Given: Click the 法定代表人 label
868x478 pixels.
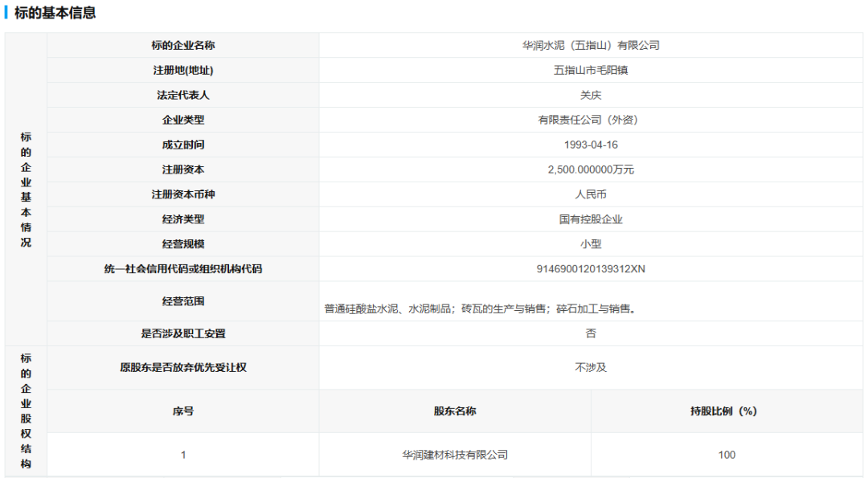Looking at the screenshot, I should tap(183, 95).
